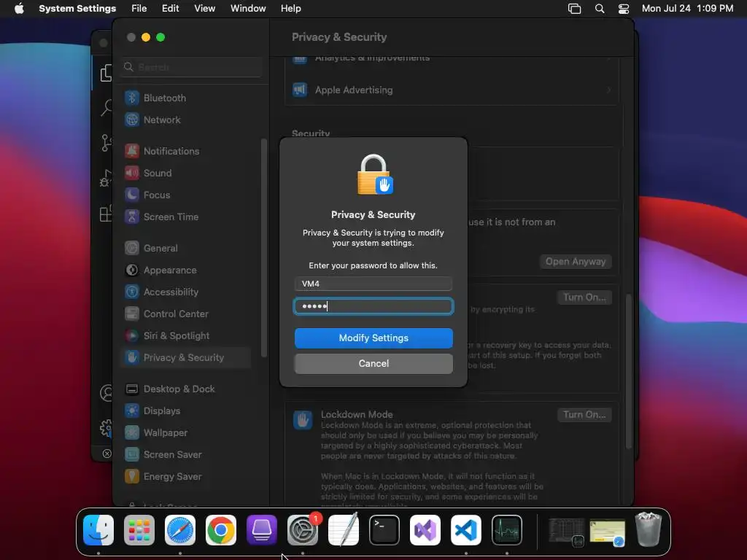Open Activity Monitor from the Dock

click(x=507, y=530)
